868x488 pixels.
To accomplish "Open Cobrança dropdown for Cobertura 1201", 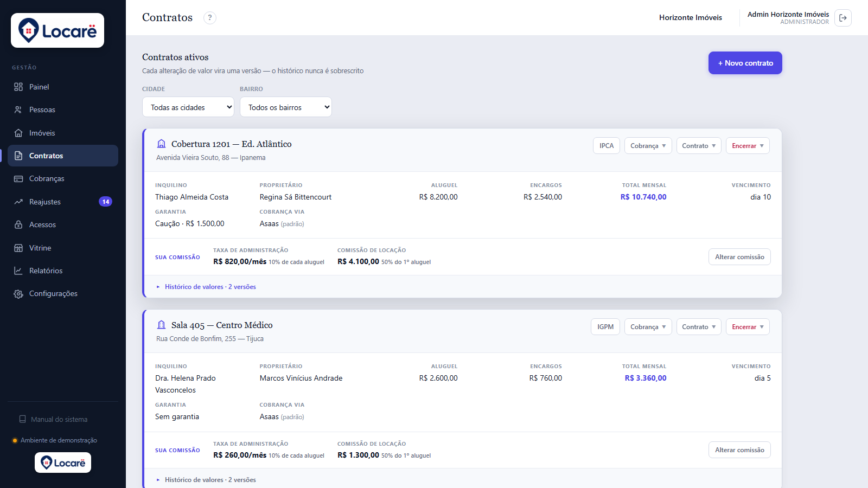I will pos(648,145).
